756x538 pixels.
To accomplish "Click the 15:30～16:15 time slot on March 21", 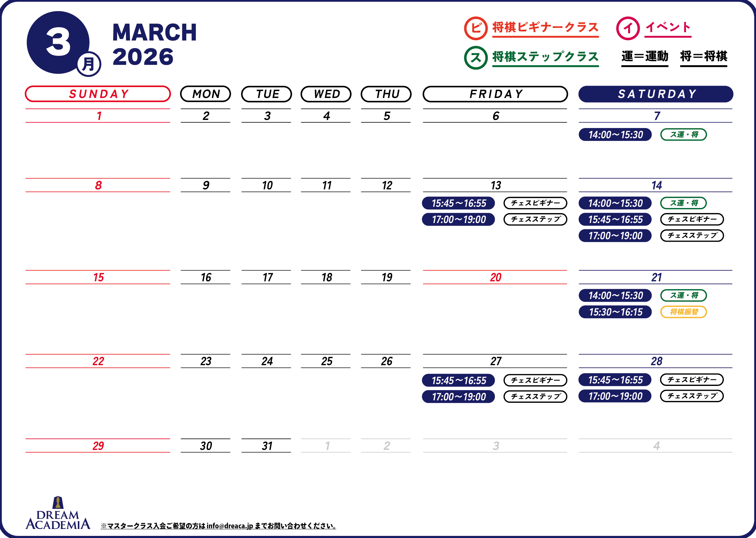I will click(x=615, y=312).
